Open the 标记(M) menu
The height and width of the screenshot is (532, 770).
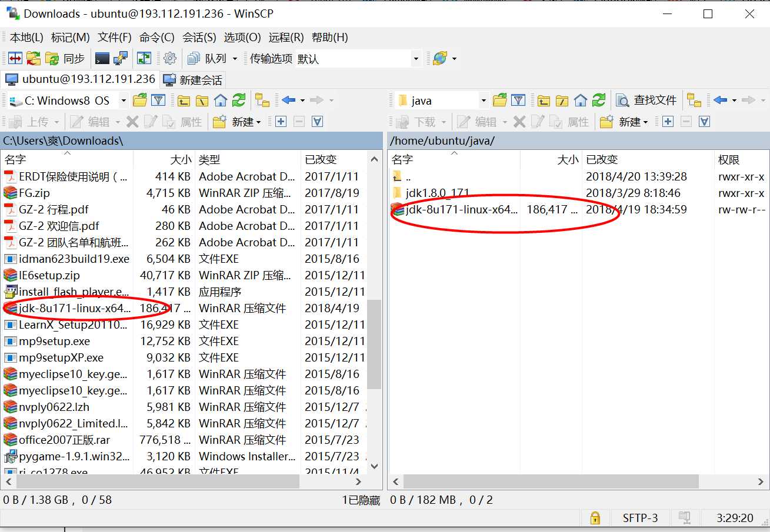pos(71,37)
